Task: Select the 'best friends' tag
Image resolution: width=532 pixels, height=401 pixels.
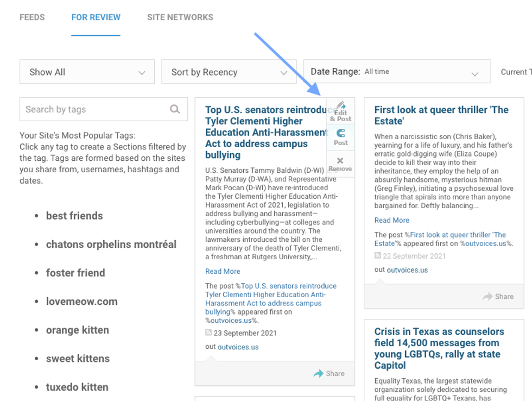Action: point(74,216)
